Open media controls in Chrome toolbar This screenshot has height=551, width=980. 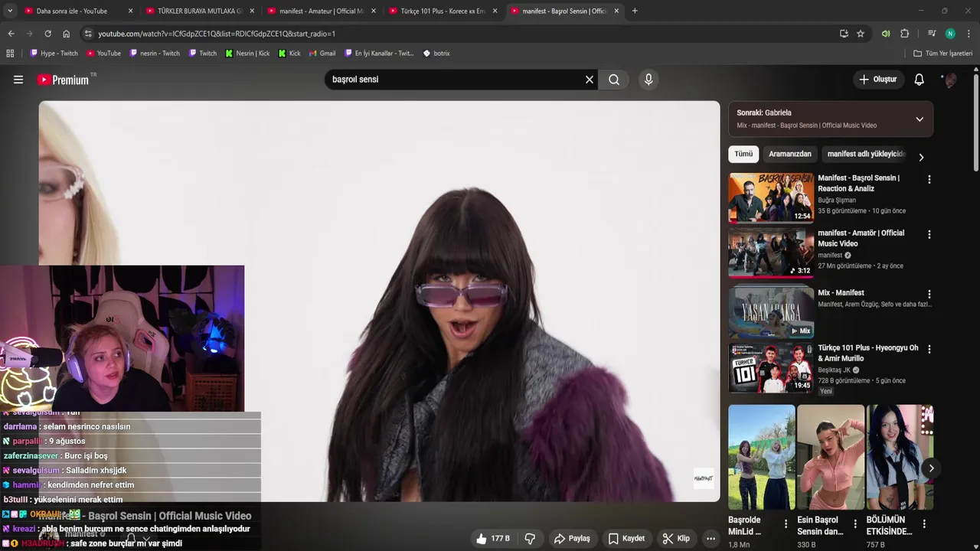click(x=932, y=34)
